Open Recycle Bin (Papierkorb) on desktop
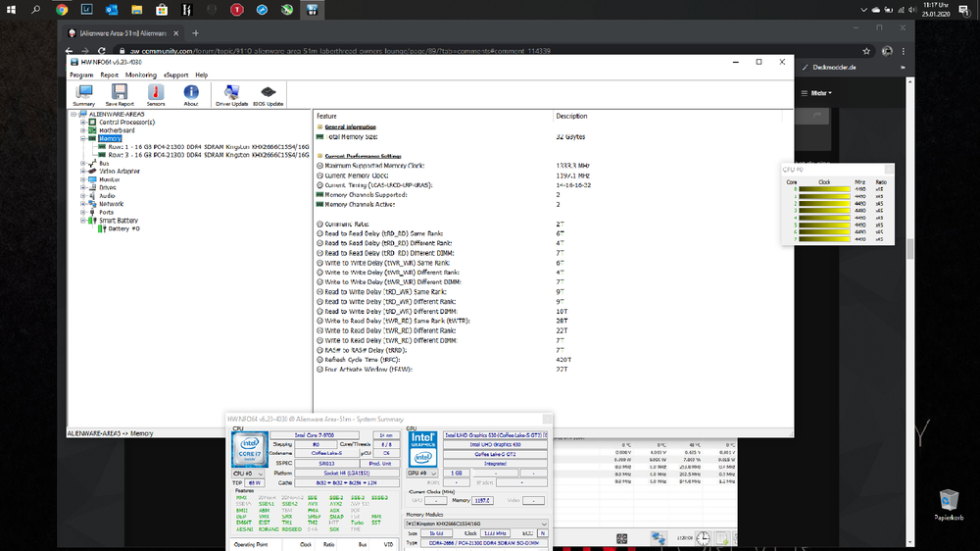This screenshot has width=980, height=551. tap(947, 503)
